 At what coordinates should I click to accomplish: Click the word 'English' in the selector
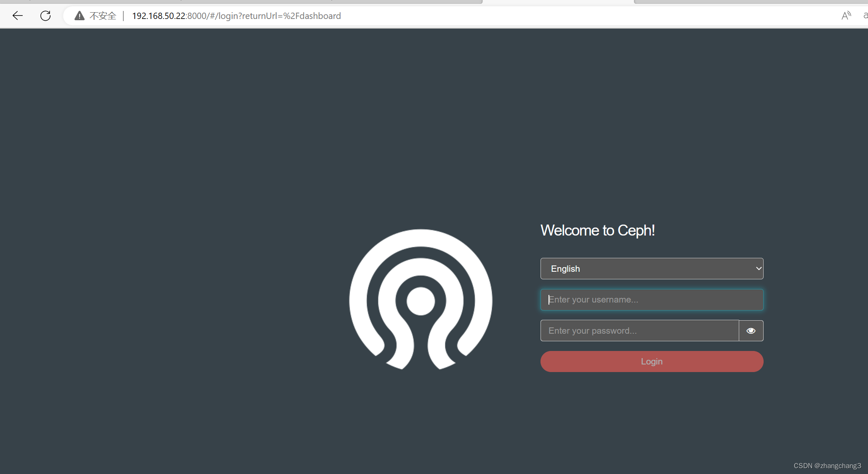[x=565, y=269]
